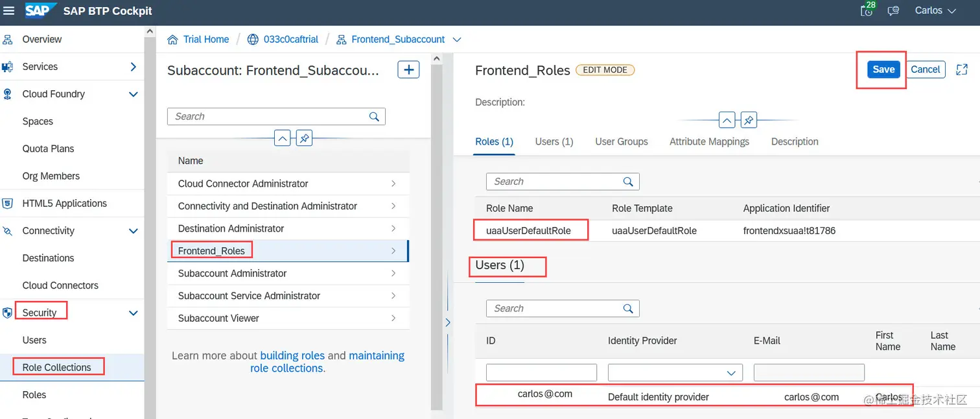Open notifications icon with 28 badge
This screenshot has height=419, width=980.
coord(867,10)
